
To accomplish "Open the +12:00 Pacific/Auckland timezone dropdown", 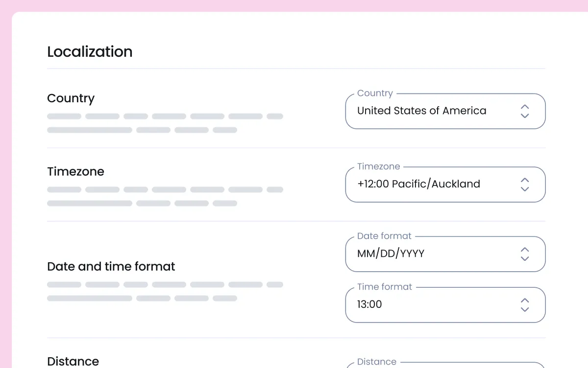I will (x=445, y=184).
